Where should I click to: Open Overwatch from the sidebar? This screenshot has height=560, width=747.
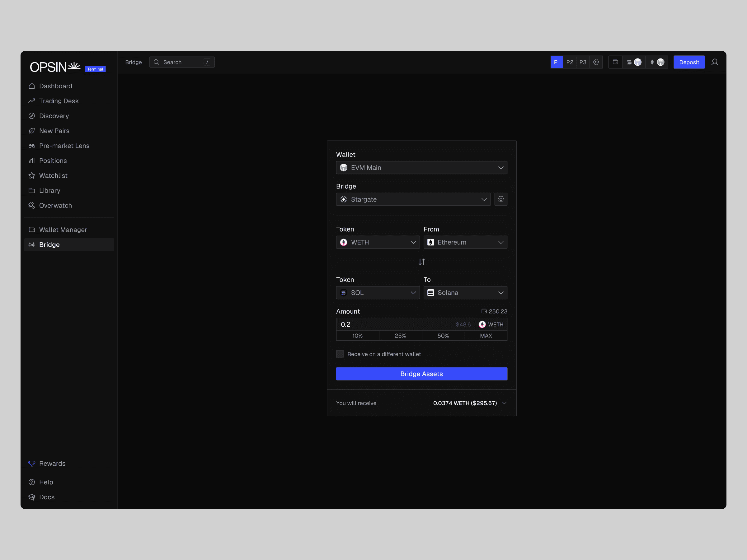(x=55, y=205)
